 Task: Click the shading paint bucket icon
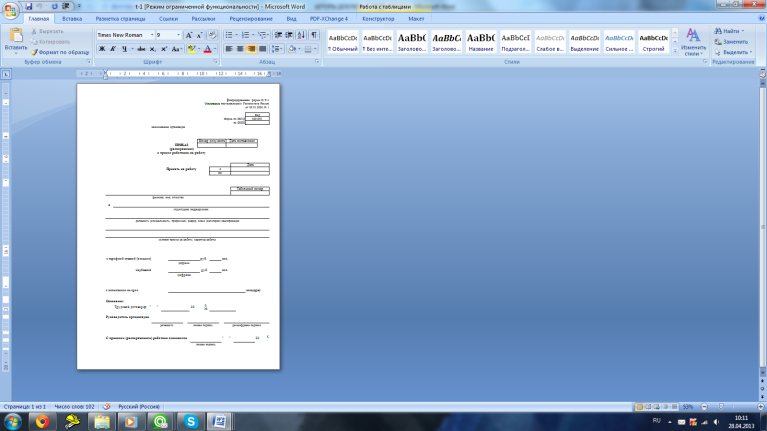[292, 49]
